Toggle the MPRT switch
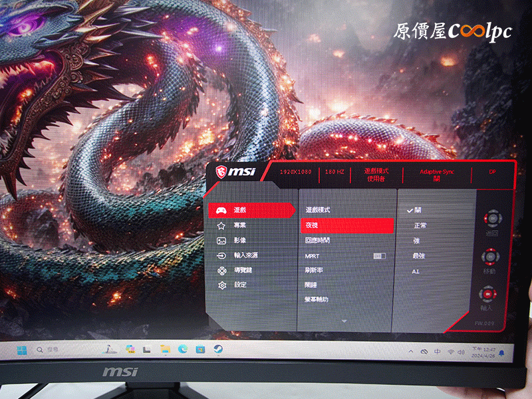532x399 pixels. point(379,256)
